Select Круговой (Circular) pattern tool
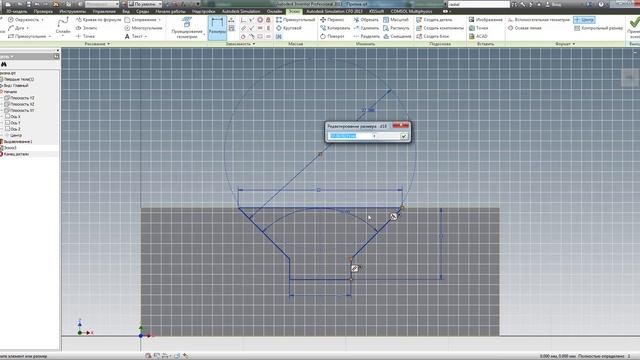 (x=289, y=28)
